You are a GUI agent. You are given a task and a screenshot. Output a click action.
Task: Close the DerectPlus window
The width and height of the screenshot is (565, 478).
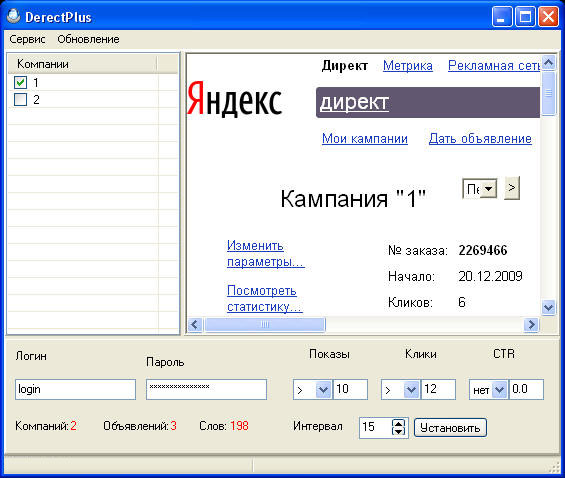[548, 17]
